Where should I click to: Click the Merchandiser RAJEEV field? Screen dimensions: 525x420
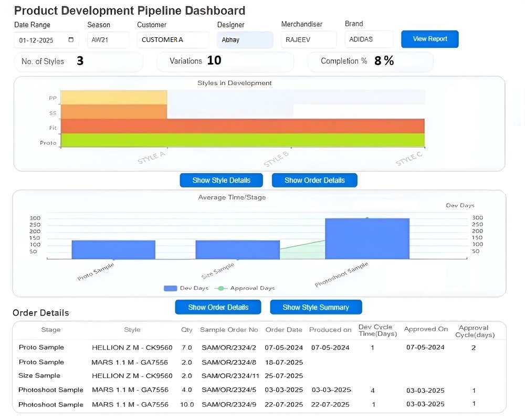tap(309, 39)
